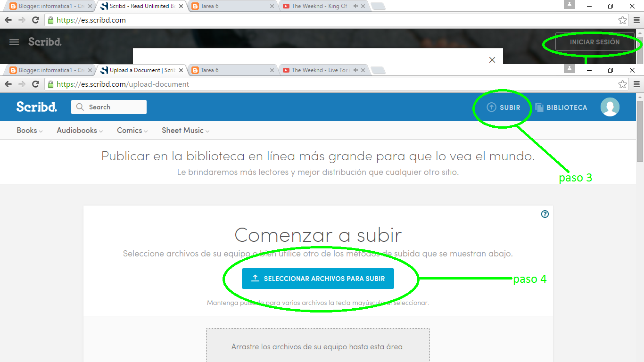
Task: Click the secure padlock icon in front address bar
Action: coord(50,84)
